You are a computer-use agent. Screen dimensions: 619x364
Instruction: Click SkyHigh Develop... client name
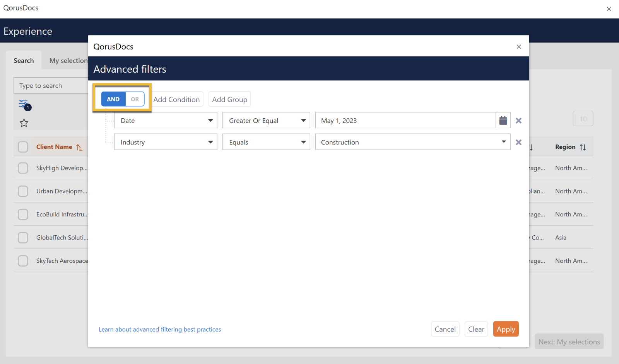pyautogui.click(x=62, y=168)
